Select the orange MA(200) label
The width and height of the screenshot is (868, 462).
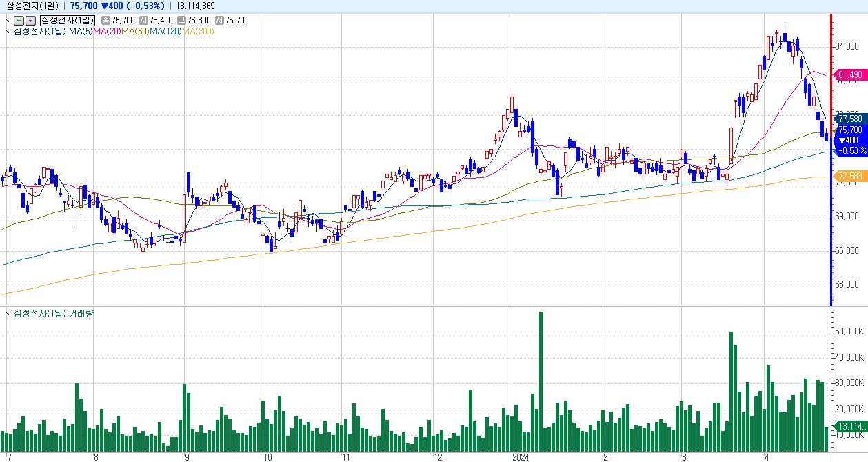[x=198, y=31]
